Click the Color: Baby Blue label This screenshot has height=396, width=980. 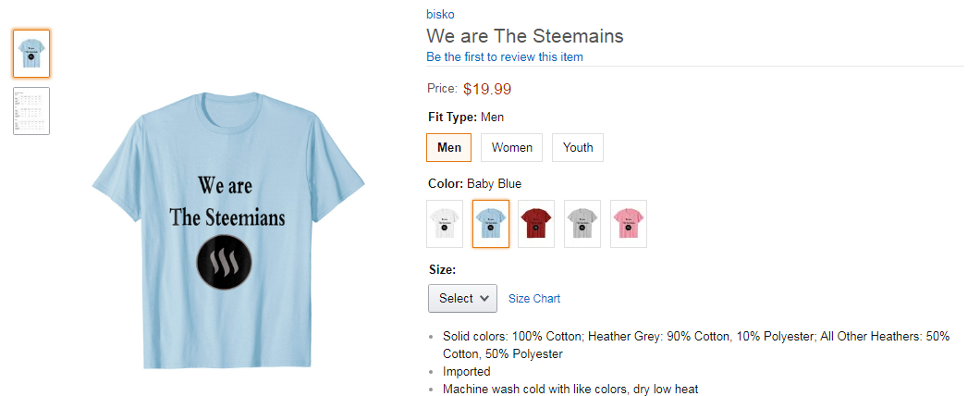click(x=475, y=183)
